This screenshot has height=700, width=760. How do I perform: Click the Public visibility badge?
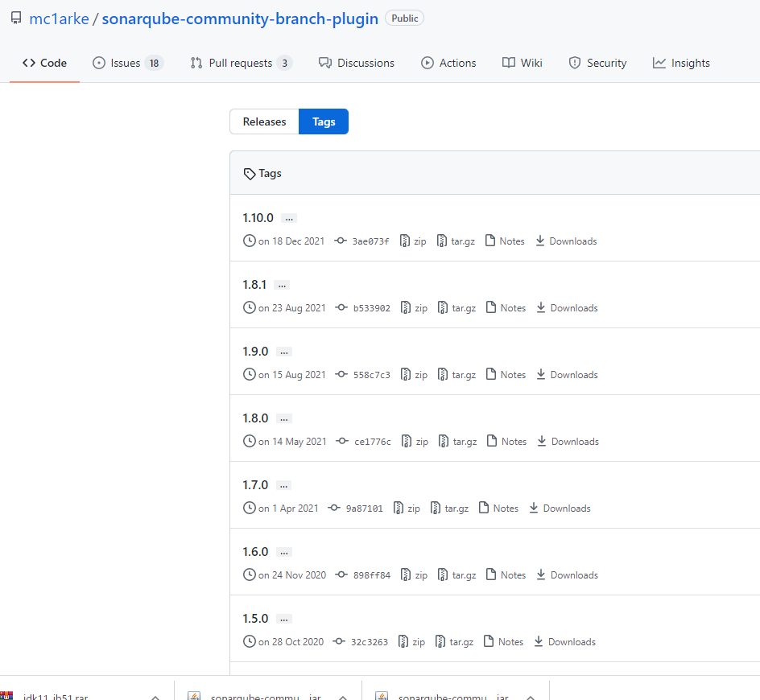[x=404, y=17]
